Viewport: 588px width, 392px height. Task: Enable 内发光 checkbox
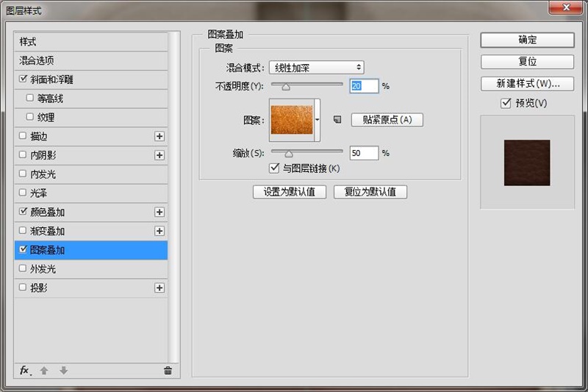(x=23, y=174)
